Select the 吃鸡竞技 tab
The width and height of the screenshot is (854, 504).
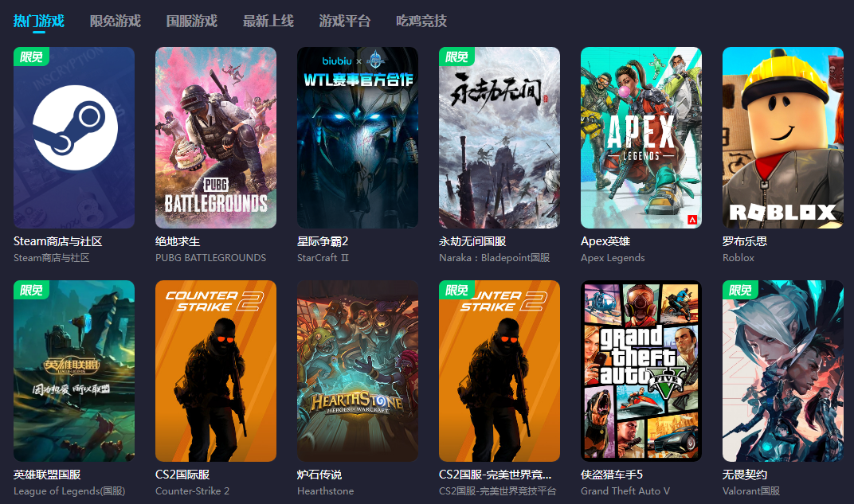click(421, 21)
